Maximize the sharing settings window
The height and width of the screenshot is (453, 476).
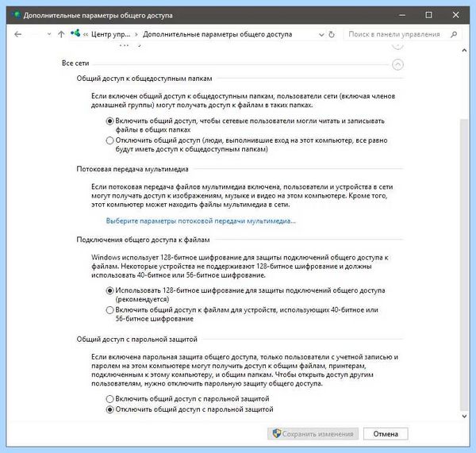click(428, 15)
